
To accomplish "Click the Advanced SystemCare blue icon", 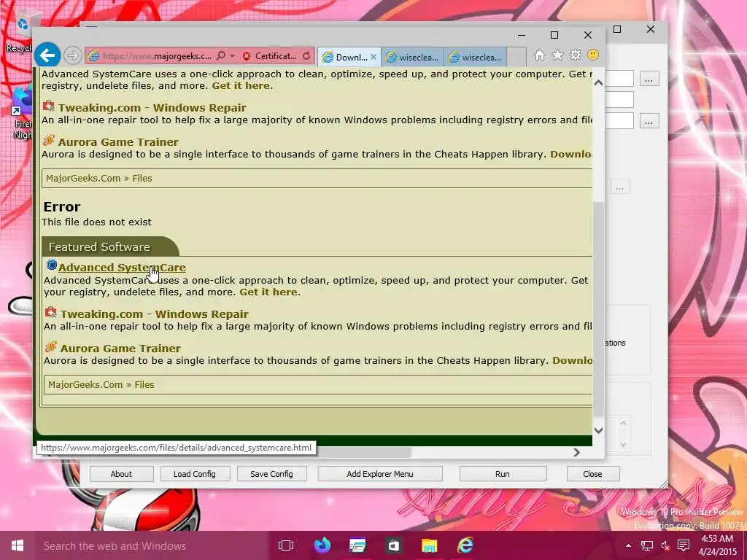I will (52, 265).
